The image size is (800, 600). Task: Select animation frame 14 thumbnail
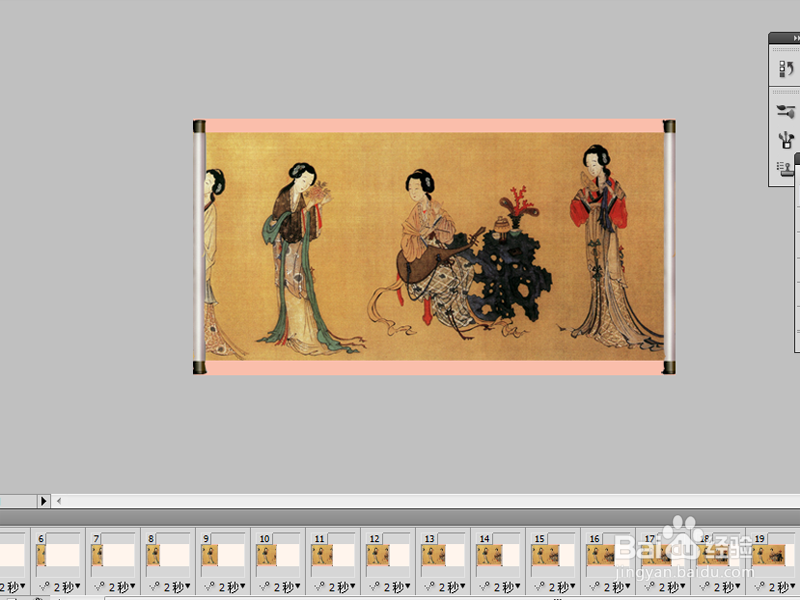click(498, 555)
